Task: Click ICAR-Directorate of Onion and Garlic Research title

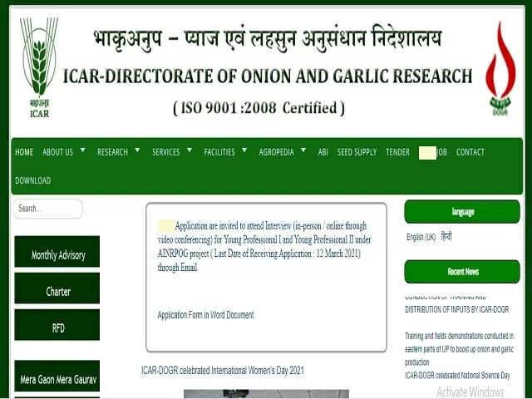Action: (268, 76)
